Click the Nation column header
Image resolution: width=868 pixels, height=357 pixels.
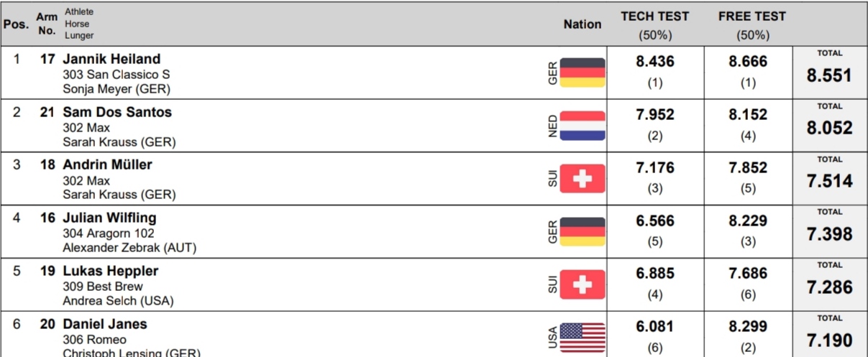tap(583, 24)
